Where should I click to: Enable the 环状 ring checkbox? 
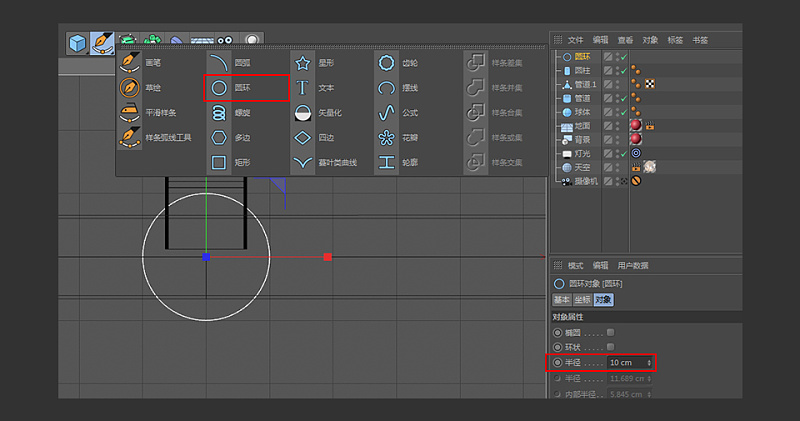pos(611,346)
